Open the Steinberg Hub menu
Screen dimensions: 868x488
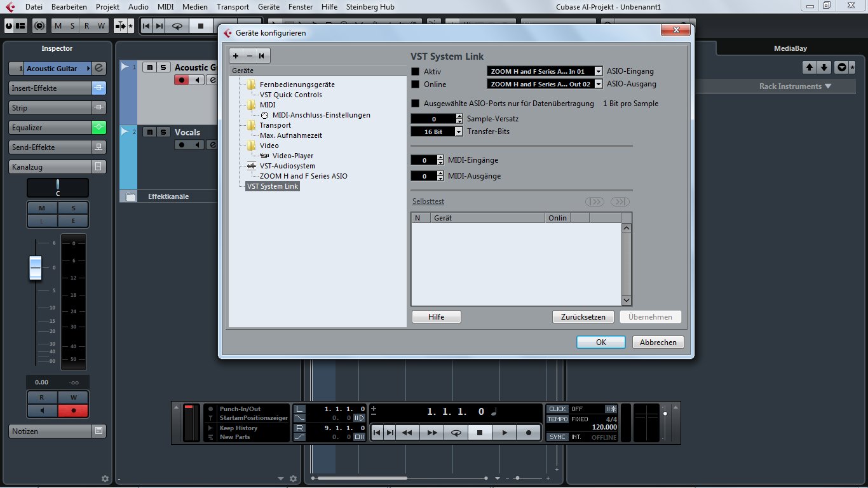tap(370, 6)
